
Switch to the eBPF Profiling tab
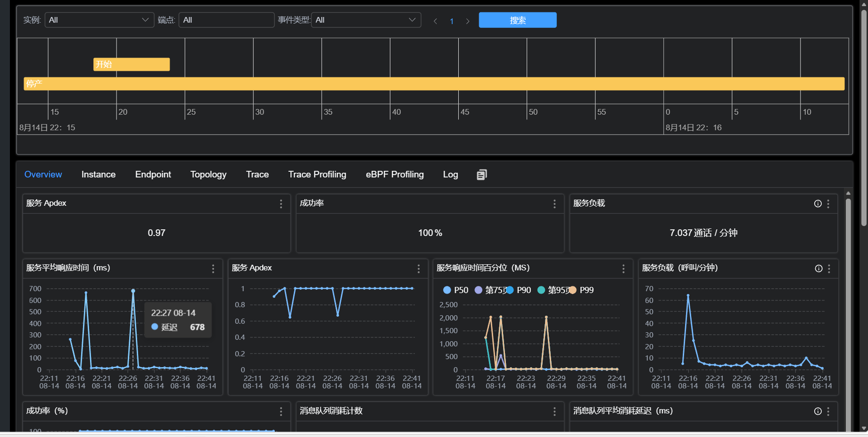(x=395, y=175)
